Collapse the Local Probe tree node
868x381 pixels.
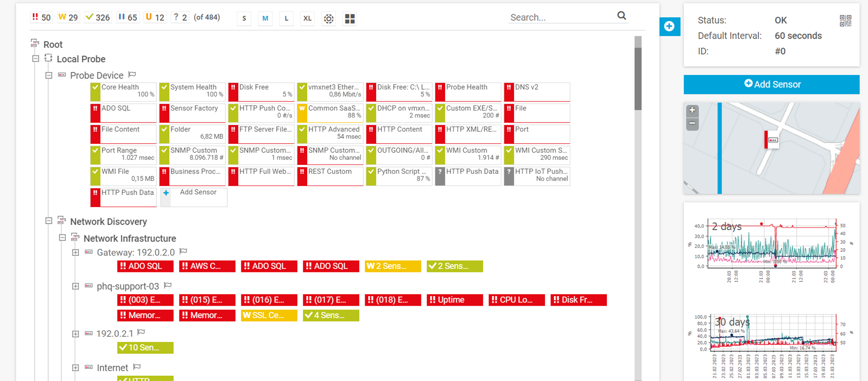click(x=36, y=59)
